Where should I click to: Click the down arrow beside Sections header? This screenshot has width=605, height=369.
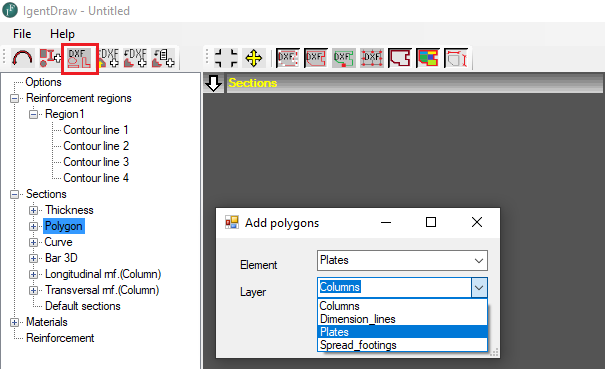pyautogui.click(x=213, y=83)
